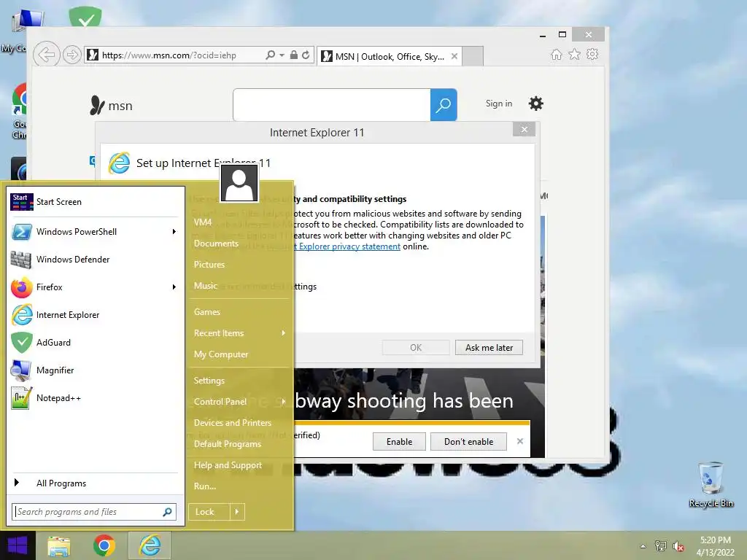Open Explorer privacy statement link
747x560 pixels.
(348, 246)
